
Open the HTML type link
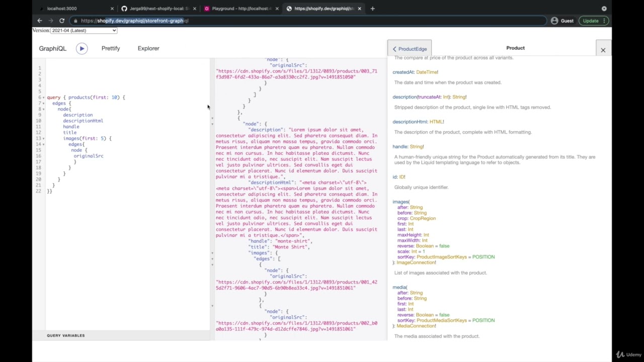pos(436,122)
